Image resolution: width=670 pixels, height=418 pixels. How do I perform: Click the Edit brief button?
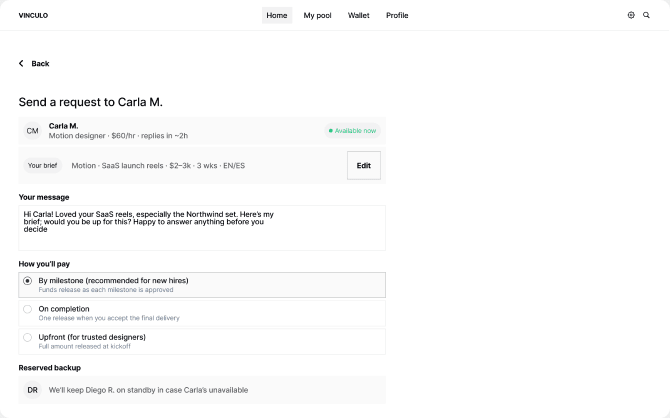tap(364, 165)
